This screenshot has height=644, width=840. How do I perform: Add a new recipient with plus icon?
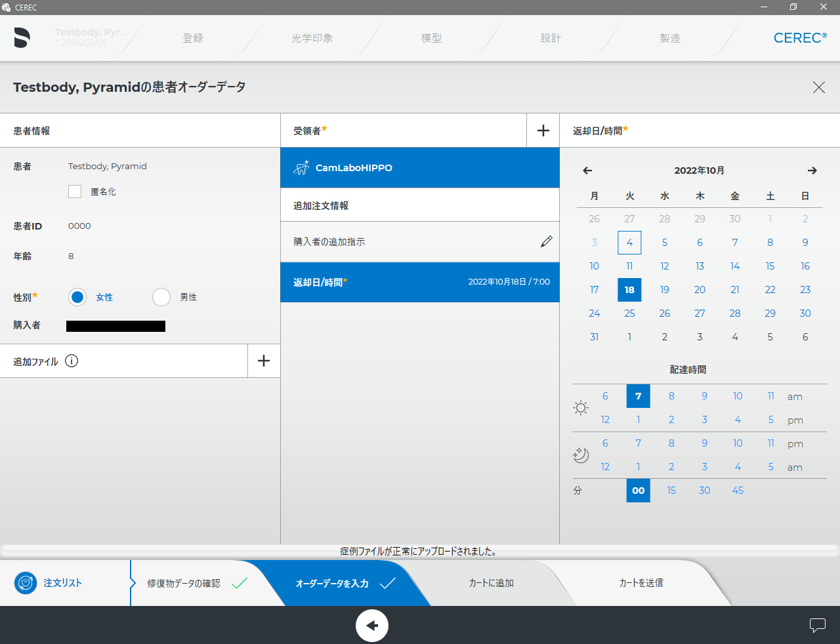click(543, 131)
